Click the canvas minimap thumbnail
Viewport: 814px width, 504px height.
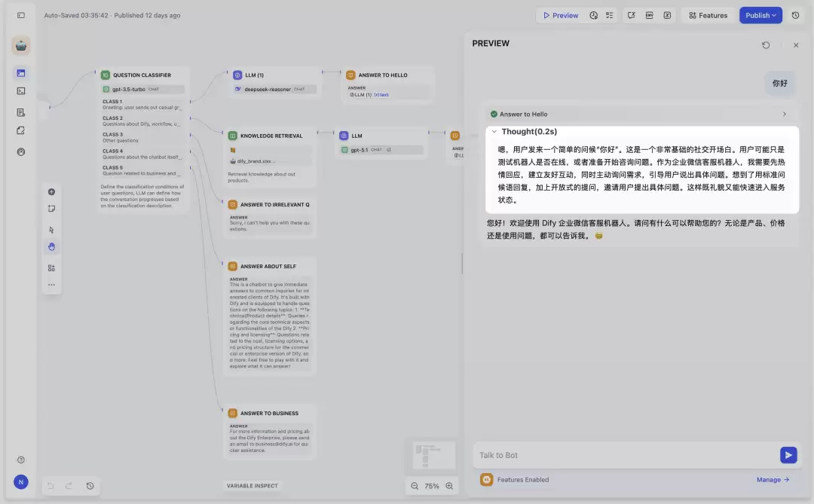tap(434, 455)
